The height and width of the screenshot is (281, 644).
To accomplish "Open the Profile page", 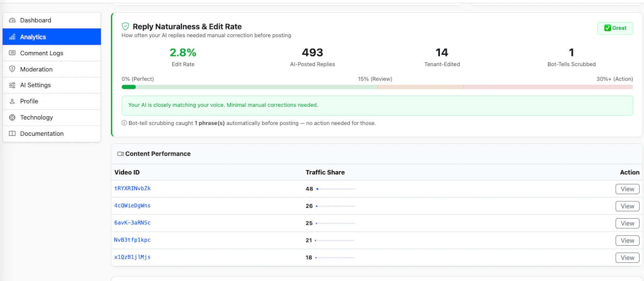I will coord(52,101).
